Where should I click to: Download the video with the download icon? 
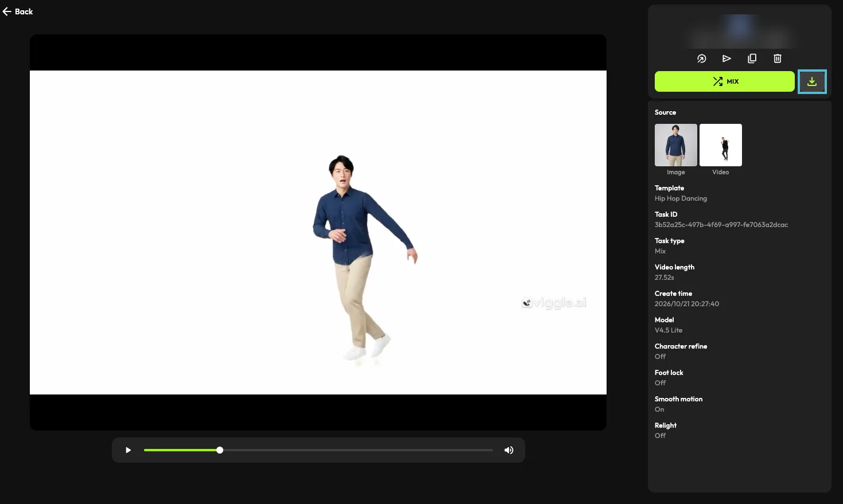point(812,81)
